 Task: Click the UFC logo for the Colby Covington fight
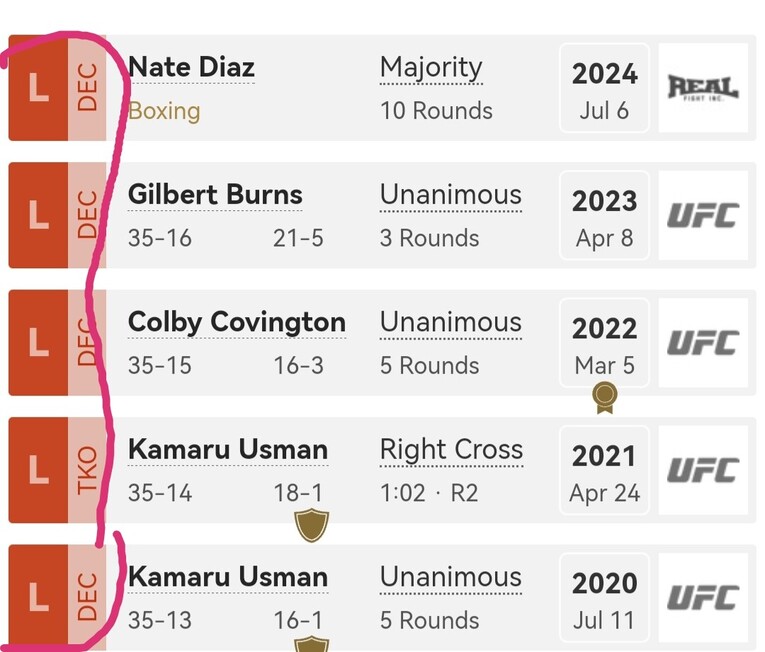click(703, 343)
